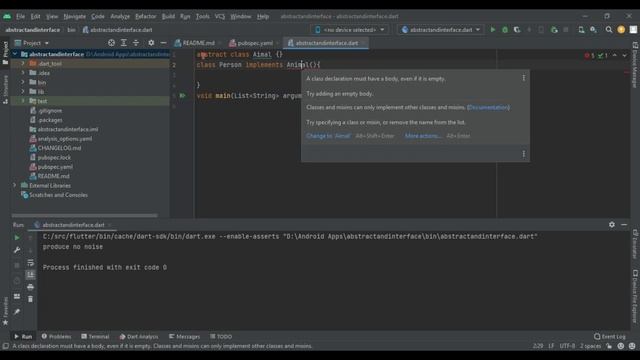Select CHANGELOG.md in project tree
Screen dimensions: 640x360
(x=59, y=148)
